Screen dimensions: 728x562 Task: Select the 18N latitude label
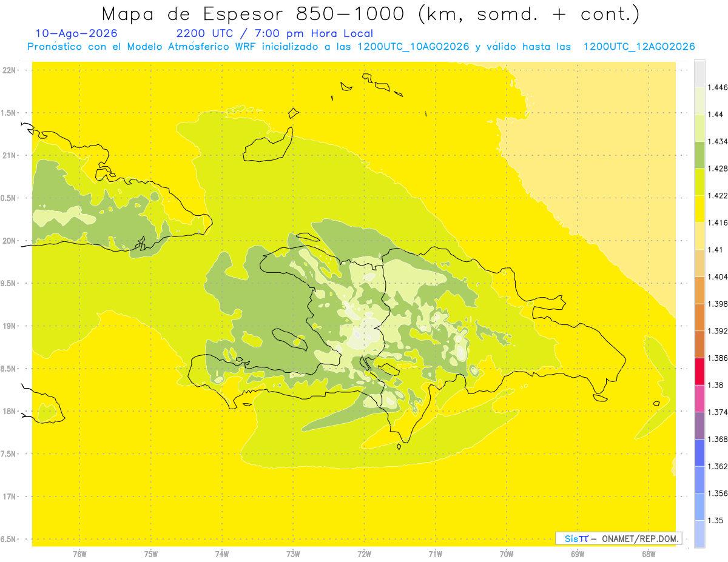coord(9,411)
